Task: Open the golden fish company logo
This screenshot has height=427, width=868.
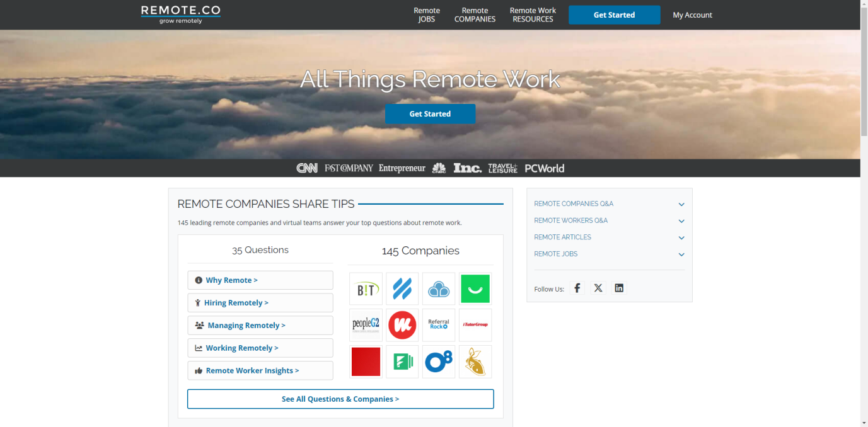Action: (x=475, y=362)
